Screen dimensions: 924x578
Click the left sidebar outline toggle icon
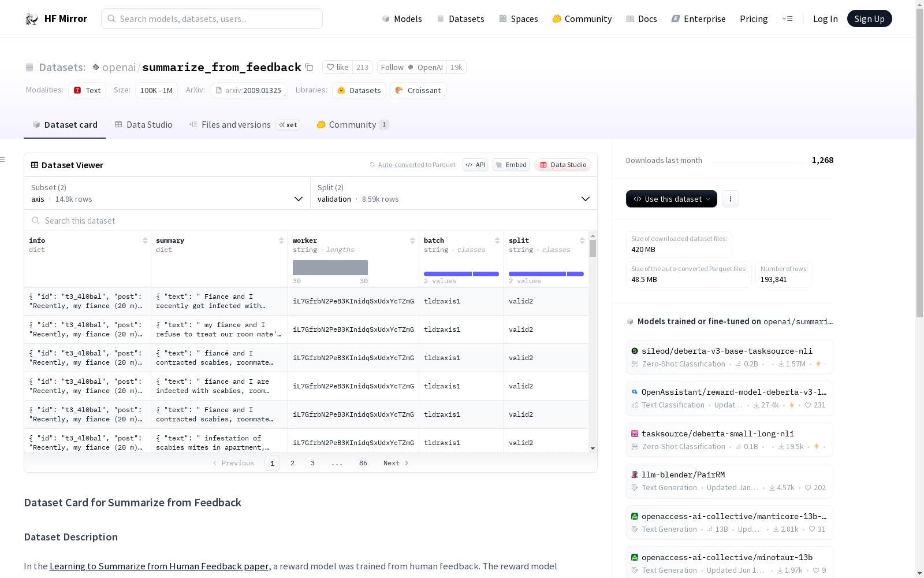tap(3, 160)
